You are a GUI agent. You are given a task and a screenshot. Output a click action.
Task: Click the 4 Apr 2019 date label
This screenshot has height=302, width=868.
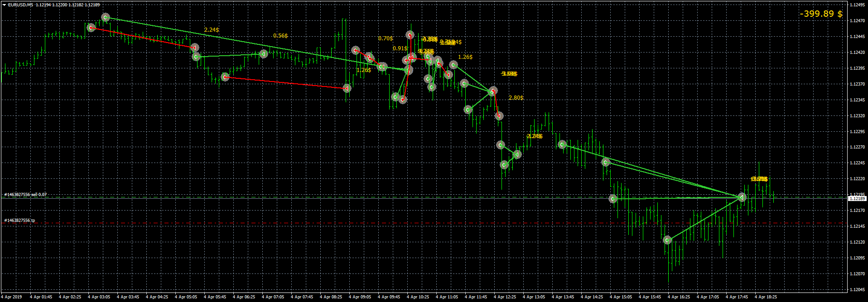(x=11, y=297)
